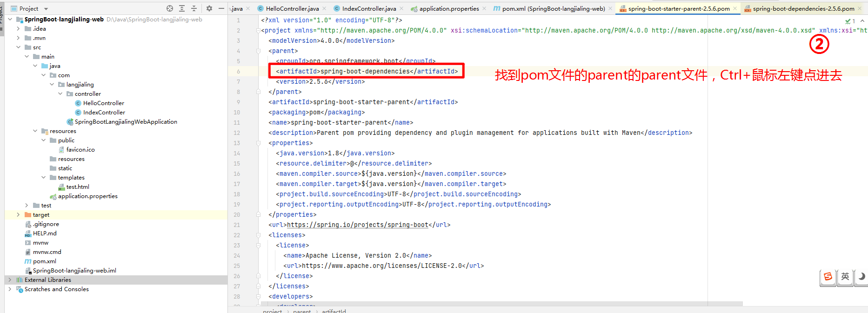Hide the Project tool window
This screenshot has height=313, width=868.
pos(221,8)
